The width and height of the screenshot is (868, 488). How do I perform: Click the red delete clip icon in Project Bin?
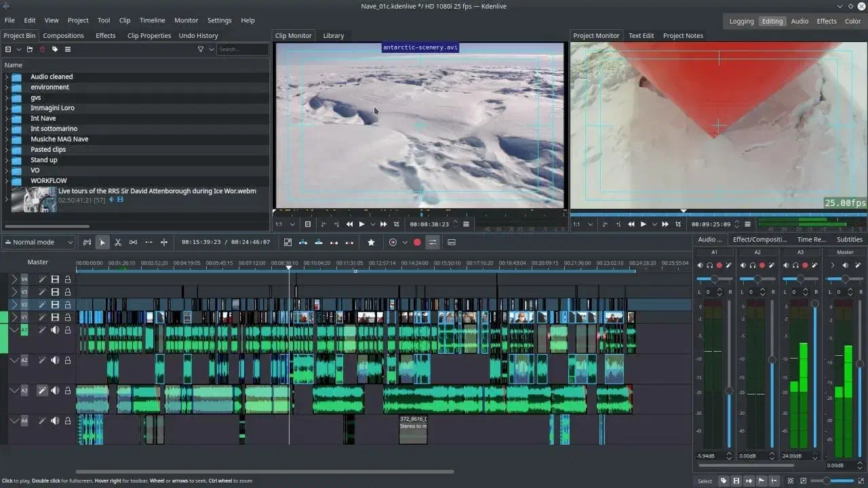pos(42,49)
